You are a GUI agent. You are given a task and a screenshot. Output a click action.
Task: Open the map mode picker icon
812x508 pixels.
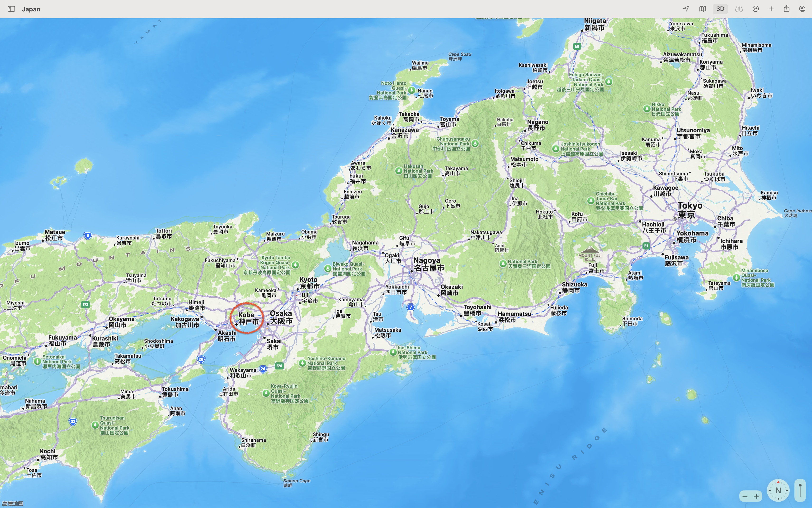click(x=702, y=9)
